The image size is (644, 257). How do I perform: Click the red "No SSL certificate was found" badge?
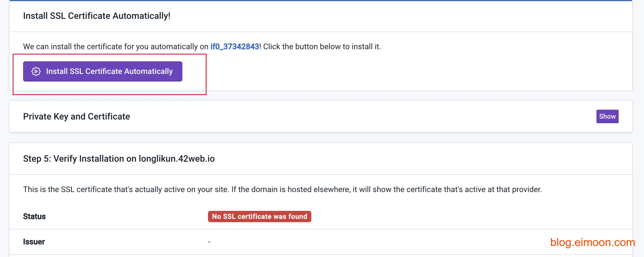259,217
